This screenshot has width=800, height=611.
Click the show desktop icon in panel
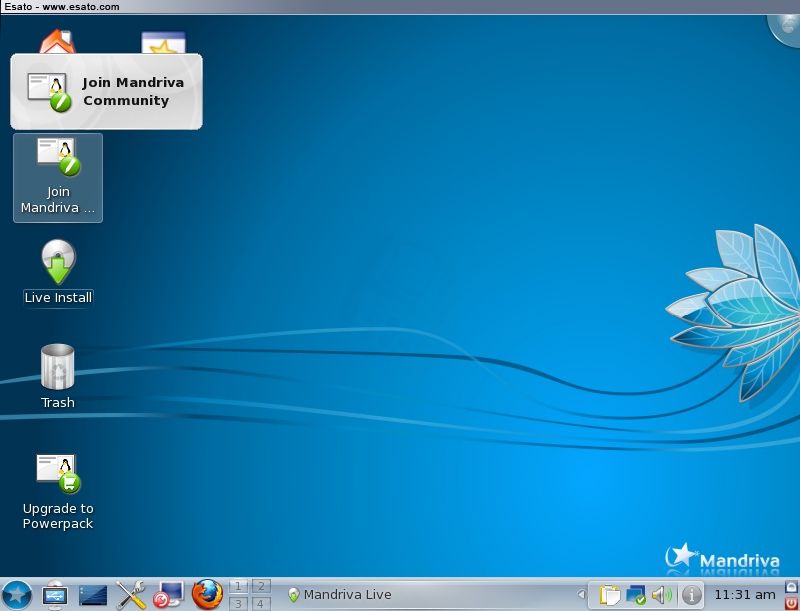click(93, 595)
